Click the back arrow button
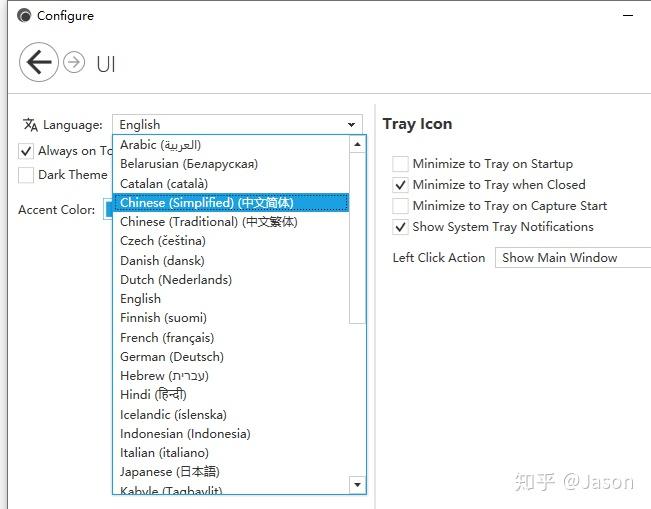The height and width of the screenshot is (509, 651). pyautogui.click(x=38, y=63)
